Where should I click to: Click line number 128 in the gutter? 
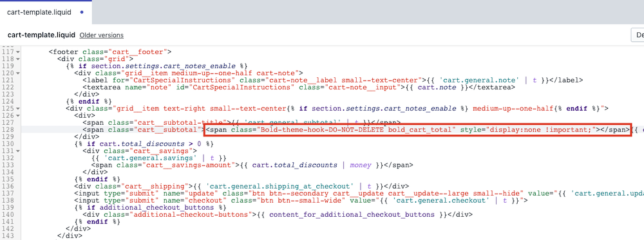point(8,129)
